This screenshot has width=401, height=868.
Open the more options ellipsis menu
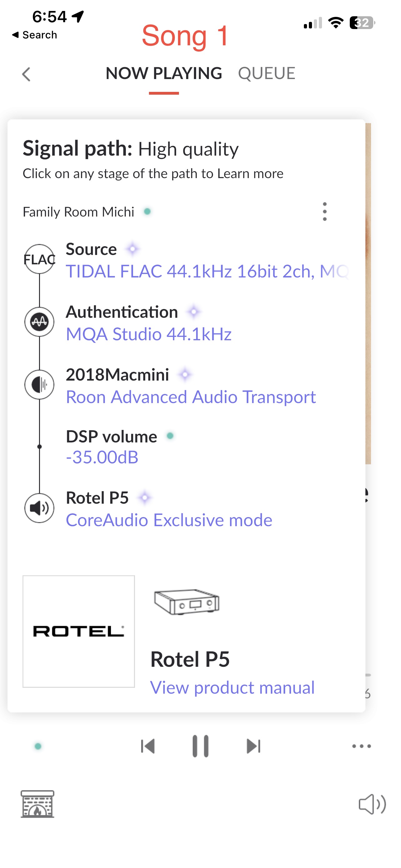[361, 746]
